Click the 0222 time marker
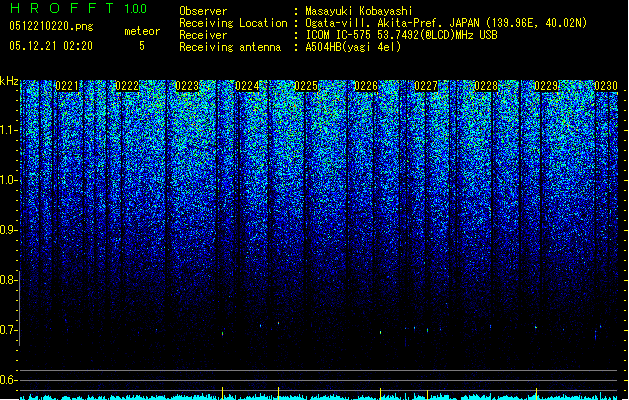This screenshot has height=400, width=629. pos(127,86)
